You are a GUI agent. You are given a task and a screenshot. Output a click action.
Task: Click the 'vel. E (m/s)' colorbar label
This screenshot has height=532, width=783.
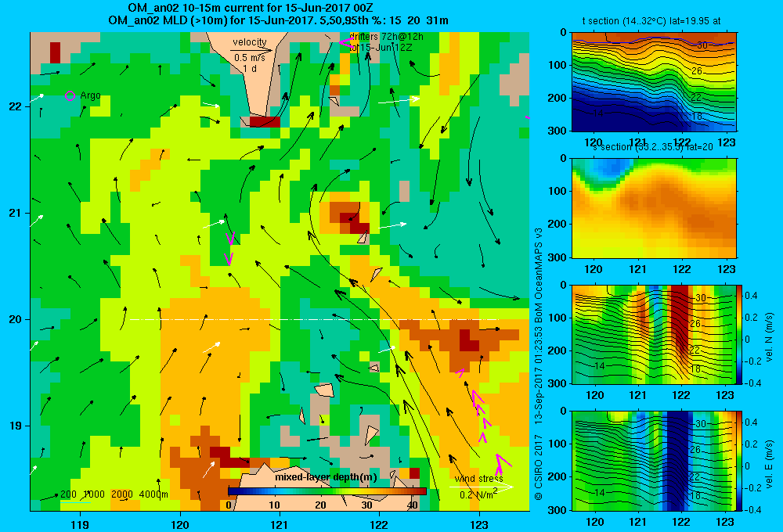(x=769, y=464)
